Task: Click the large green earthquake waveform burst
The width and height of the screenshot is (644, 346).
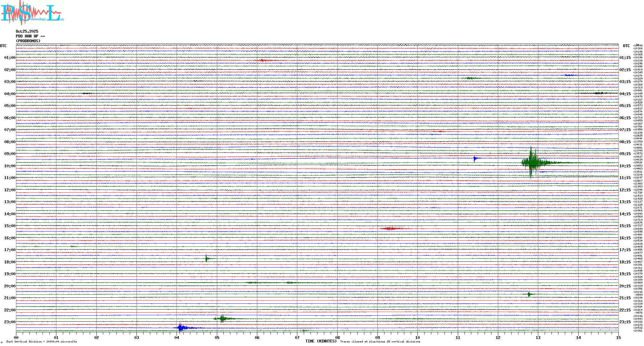Action: [x=533, y=162]
